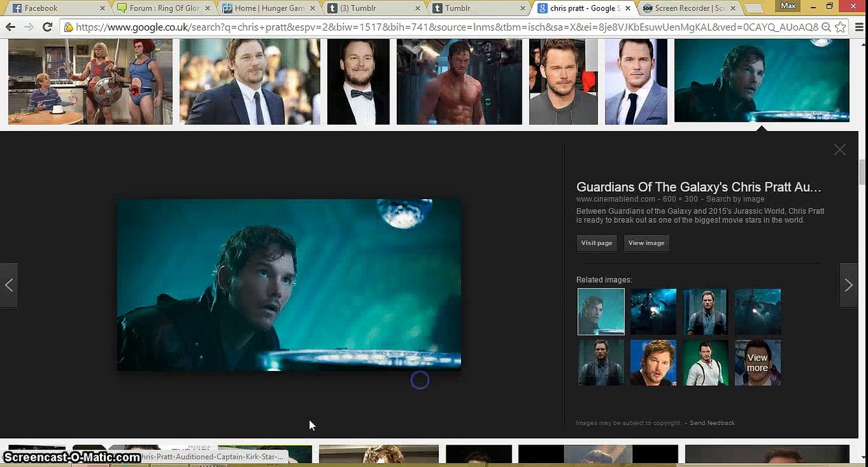Switch to the (3) Tumblr tab
The height and width of the screenshot is (467, 868).
pos(373,8)
